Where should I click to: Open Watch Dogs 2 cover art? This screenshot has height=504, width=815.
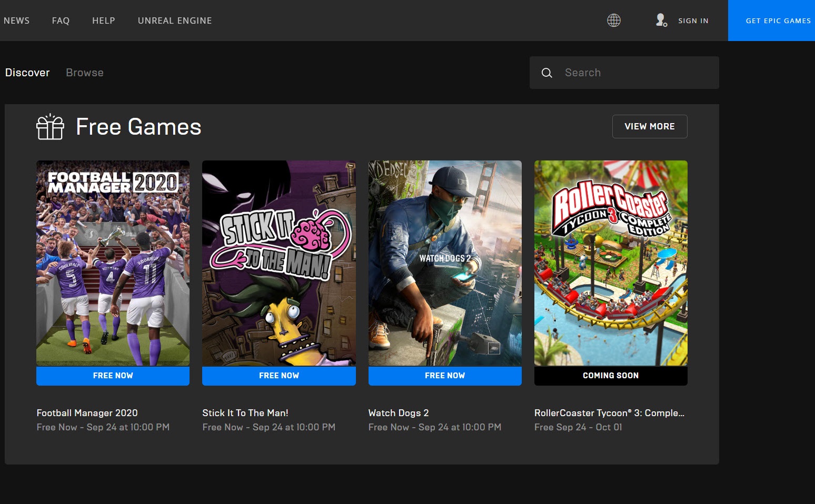click(x=445, y=263)
